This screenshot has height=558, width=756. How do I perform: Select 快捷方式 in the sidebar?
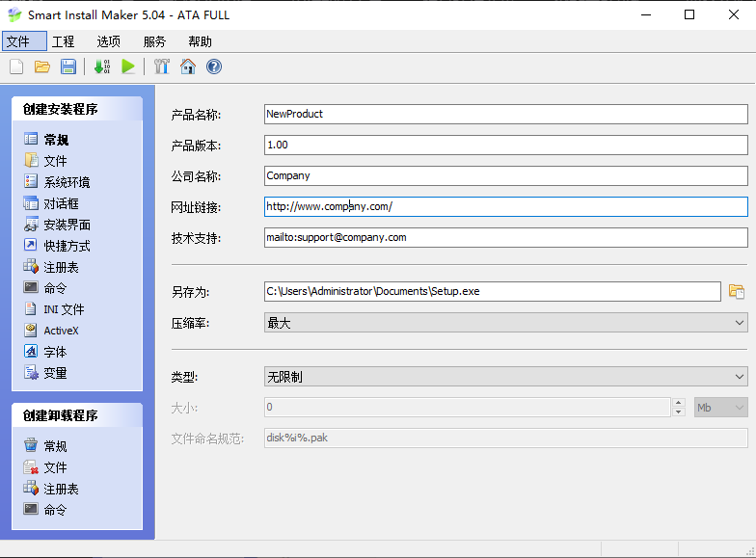[x=67, y=246]
